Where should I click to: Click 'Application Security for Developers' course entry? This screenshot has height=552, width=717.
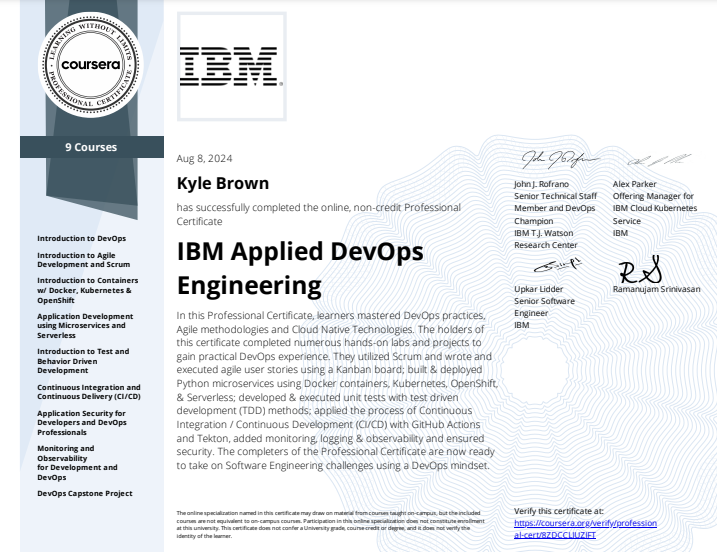tap(82, 423)
